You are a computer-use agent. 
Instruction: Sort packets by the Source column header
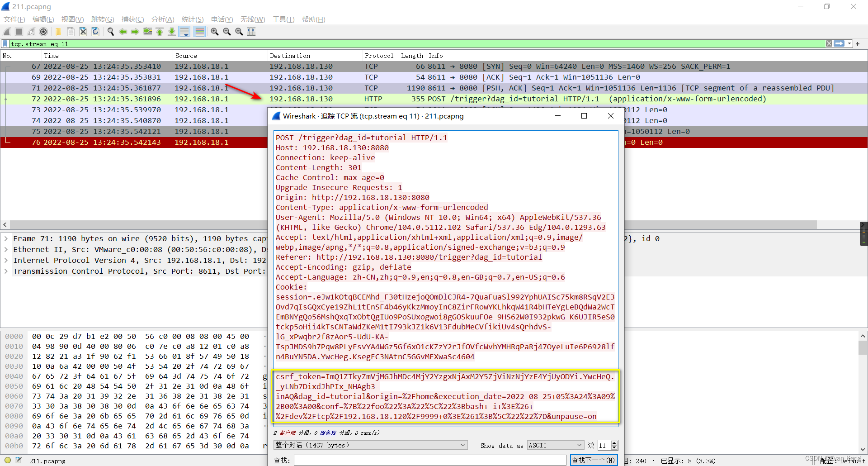click(x=220, y=56)
